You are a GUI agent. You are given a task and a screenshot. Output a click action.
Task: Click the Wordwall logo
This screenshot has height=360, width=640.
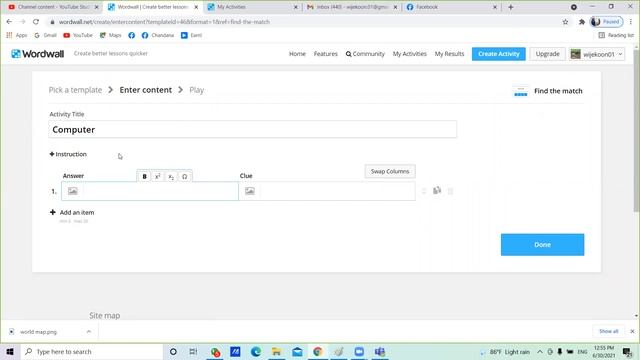[x=38, y=53]
